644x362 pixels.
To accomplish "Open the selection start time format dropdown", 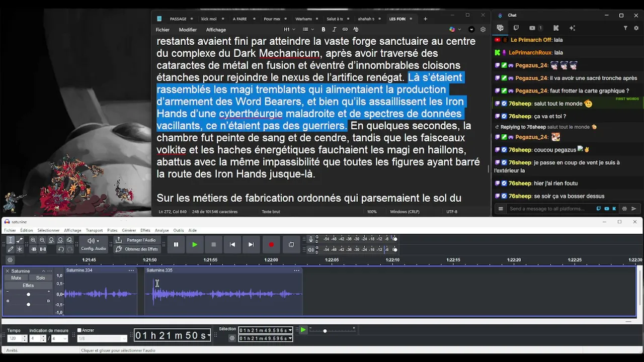I will (290, 330).
